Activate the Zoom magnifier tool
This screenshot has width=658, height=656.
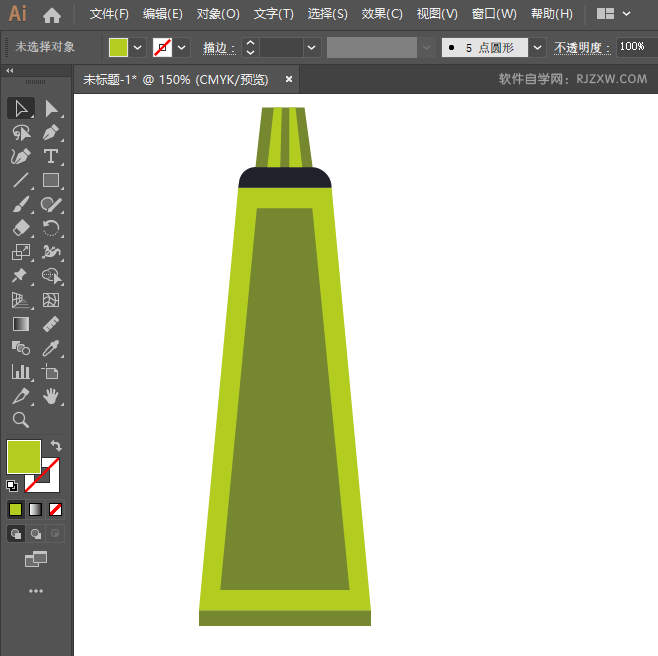(x=21, y=421)
